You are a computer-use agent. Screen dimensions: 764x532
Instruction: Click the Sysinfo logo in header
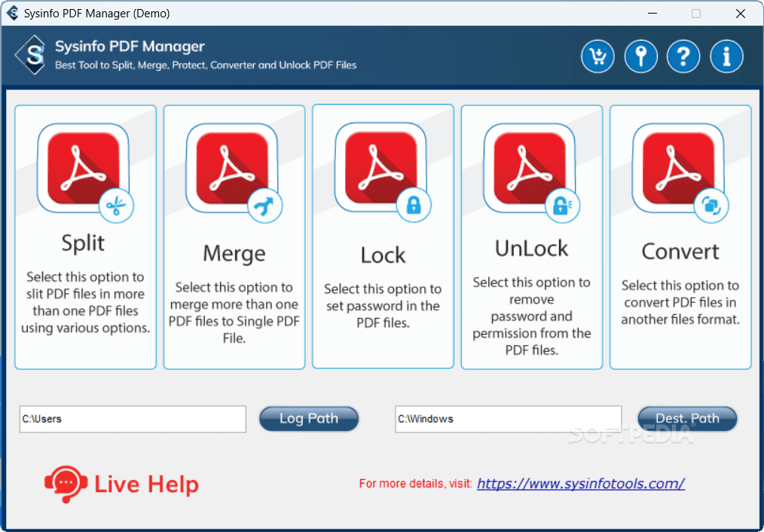pos(31,54)
